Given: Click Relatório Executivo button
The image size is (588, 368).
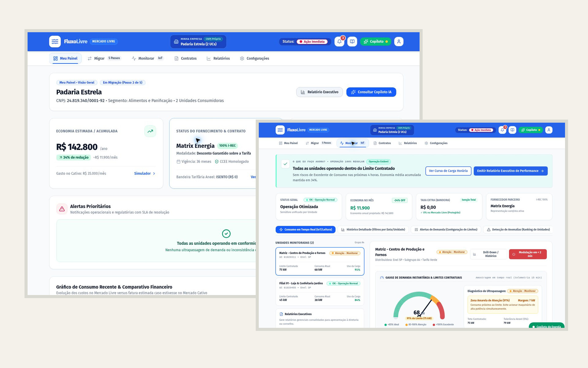Looking at the screenshot, I should point(319,92).
